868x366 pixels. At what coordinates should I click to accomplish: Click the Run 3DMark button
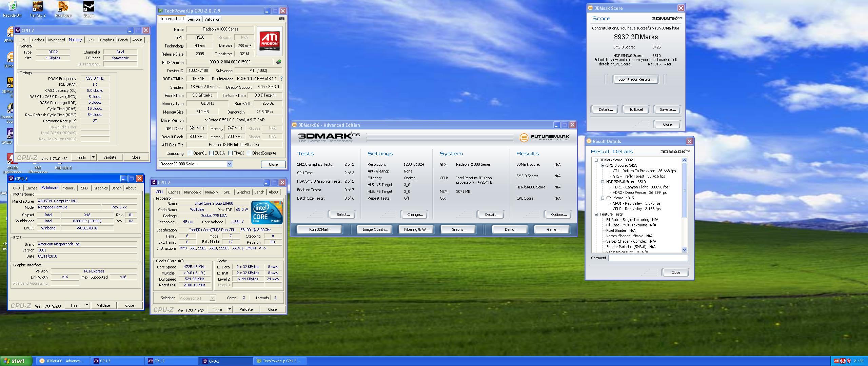(x=319, y=229)
